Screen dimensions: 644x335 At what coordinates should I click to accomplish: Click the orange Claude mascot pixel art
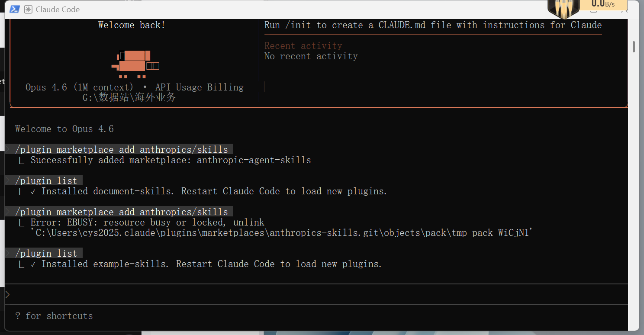coord(135,64)
